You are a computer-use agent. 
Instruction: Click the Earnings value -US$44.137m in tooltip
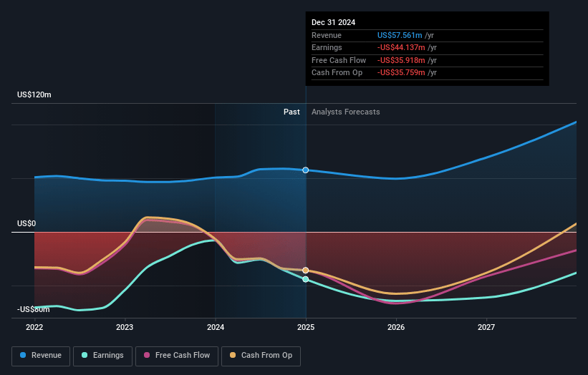401,47
